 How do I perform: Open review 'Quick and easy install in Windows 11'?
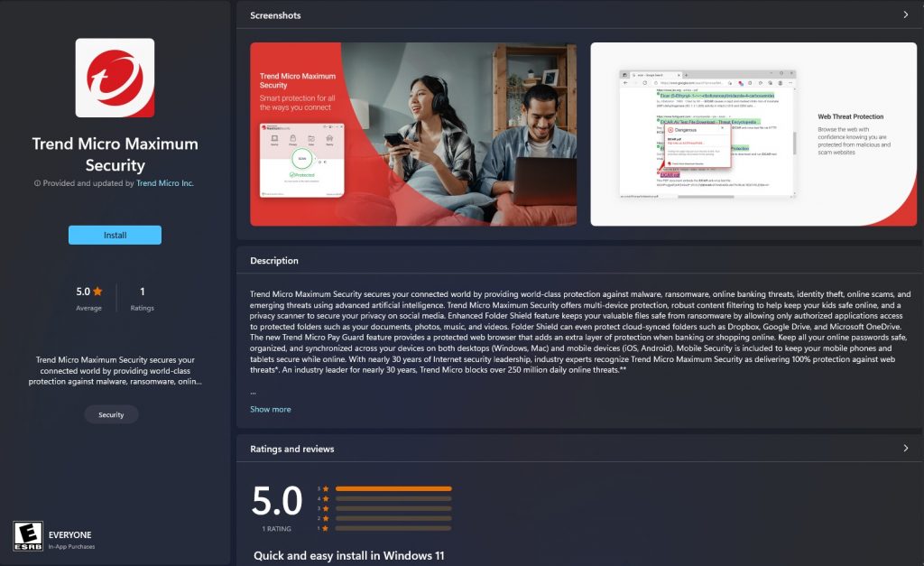[x=348, y=555]
